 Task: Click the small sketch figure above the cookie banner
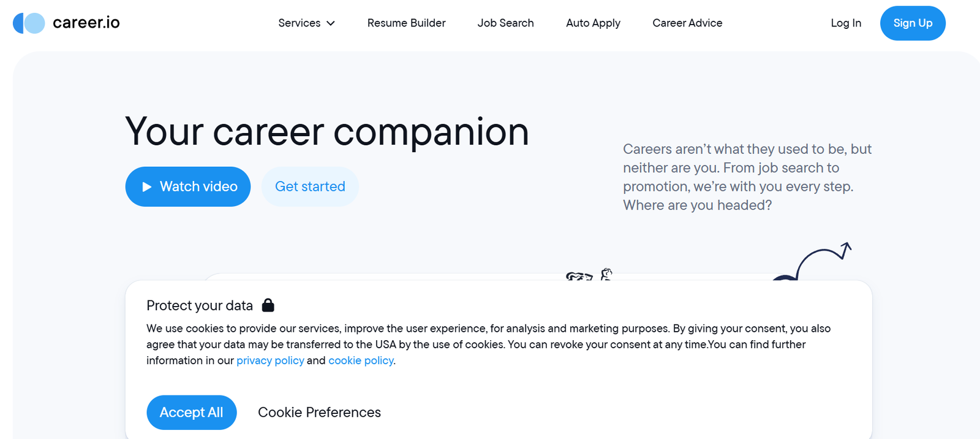(606, 274)
